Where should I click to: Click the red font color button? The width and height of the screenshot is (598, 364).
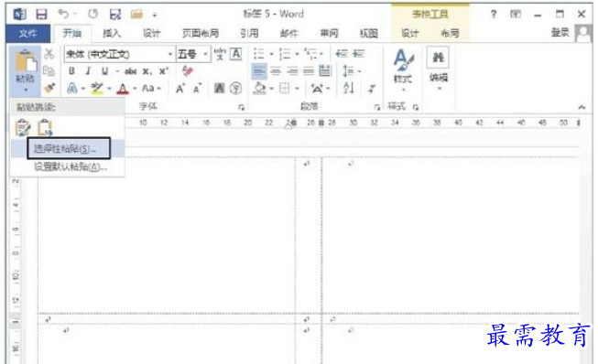coord(123,89)
